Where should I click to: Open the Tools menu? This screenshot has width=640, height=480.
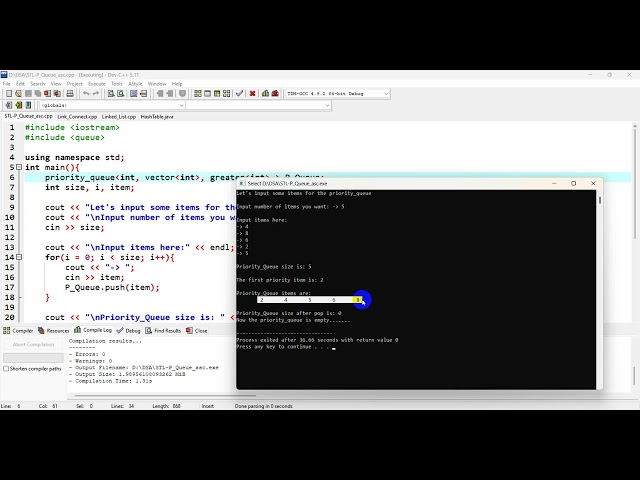(x=117, y=84)
